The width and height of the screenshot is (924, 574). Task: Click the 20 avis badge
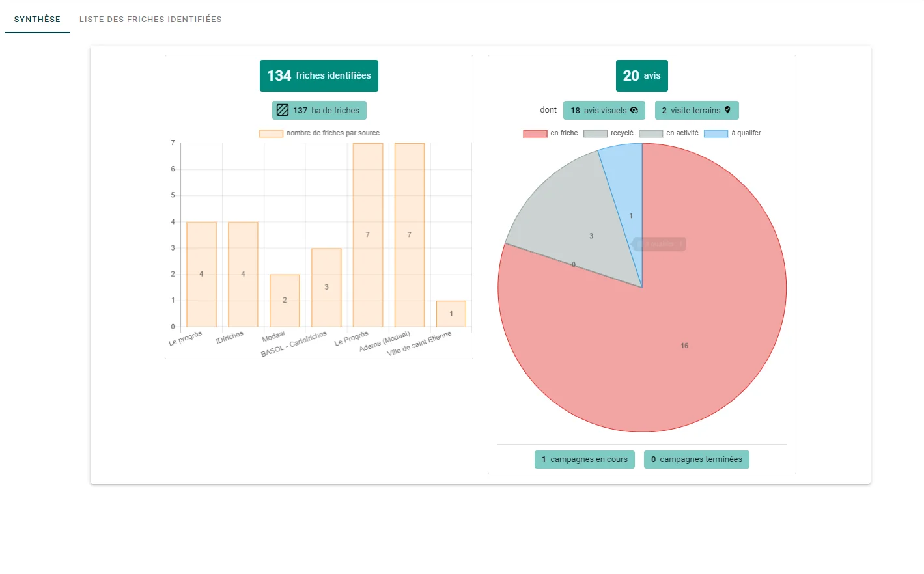(642, 76)
